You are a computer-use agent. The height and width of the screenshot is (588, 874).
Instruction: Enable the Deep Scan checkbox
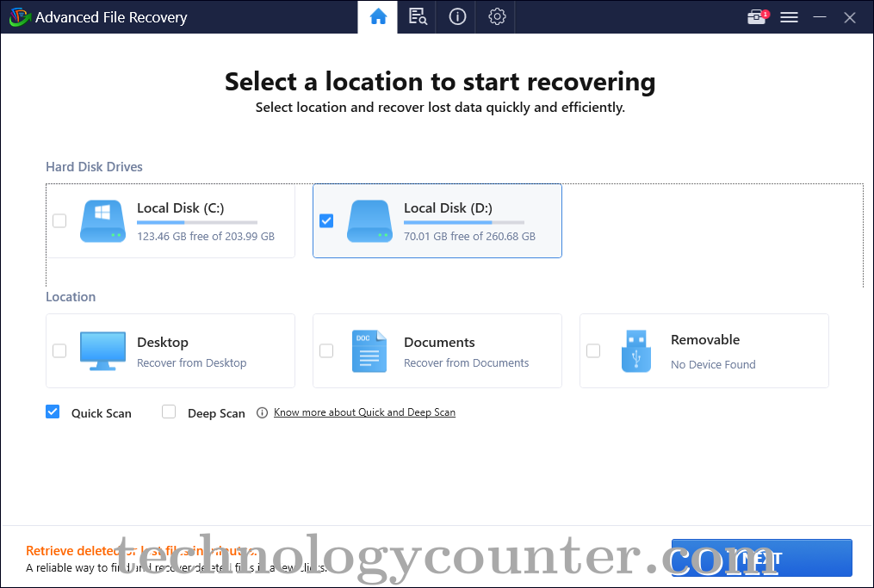tap(168, 412)
